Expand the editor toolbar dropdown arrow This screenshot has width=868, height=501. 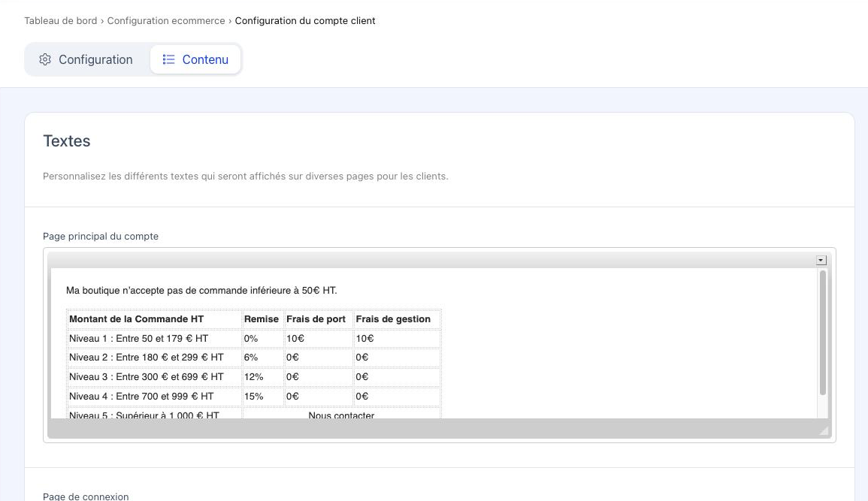(x=821, y=261)
